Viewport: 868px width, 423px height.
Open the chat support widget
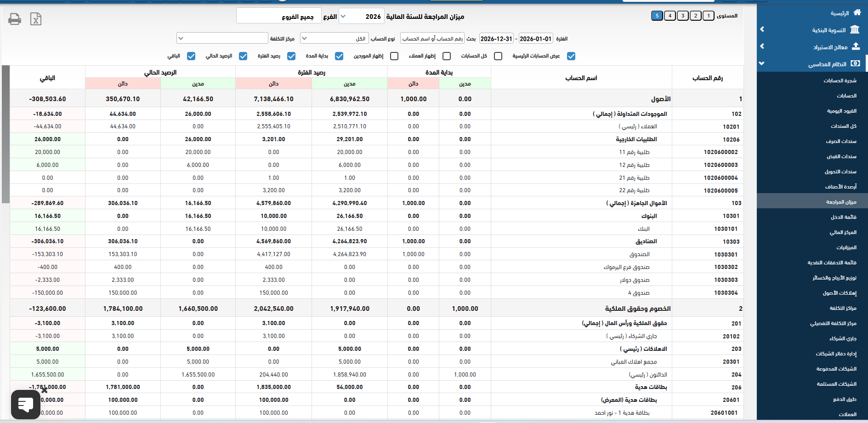pyautogui.click(x=26, y=405)
